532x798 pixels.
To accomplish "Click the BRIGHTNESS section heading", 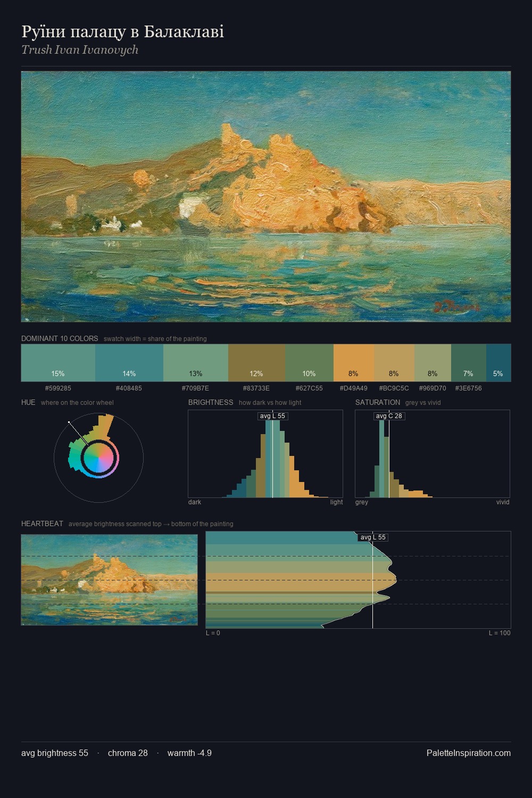I will (211, 403).
